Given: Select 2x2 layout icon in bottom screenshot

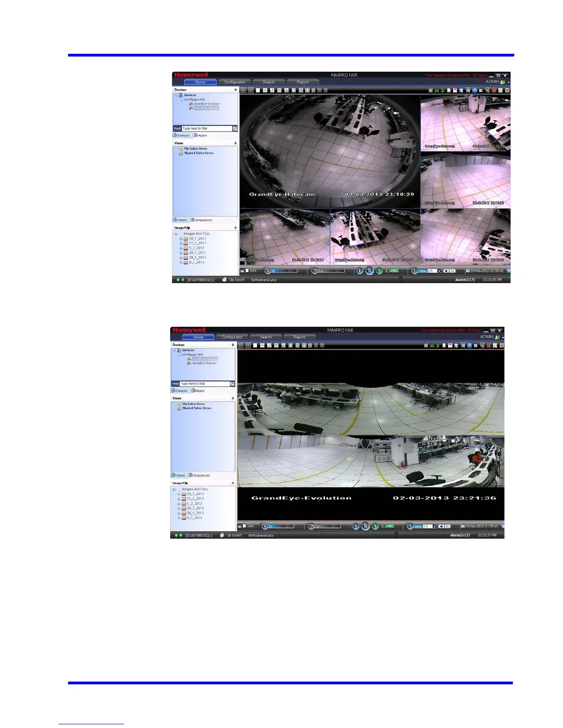Looking at the screenshot, I should pos(262,345).
